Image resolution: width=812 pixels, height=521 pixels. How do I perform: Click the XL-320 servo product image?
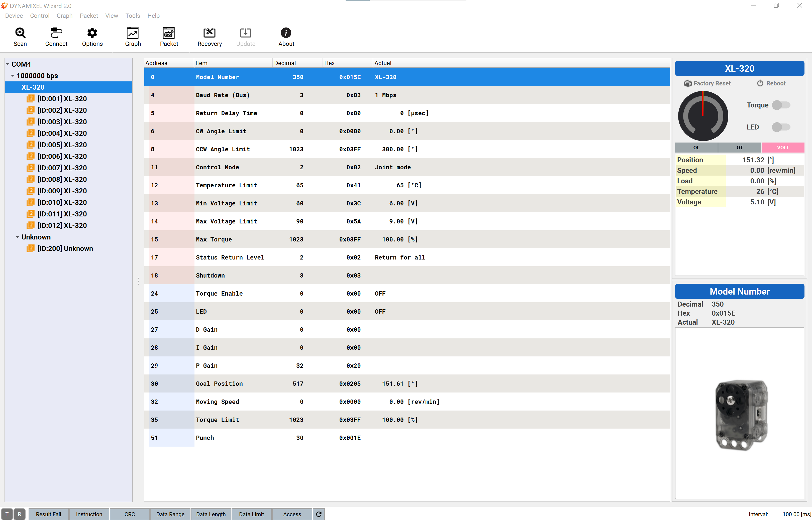[741, 415]
